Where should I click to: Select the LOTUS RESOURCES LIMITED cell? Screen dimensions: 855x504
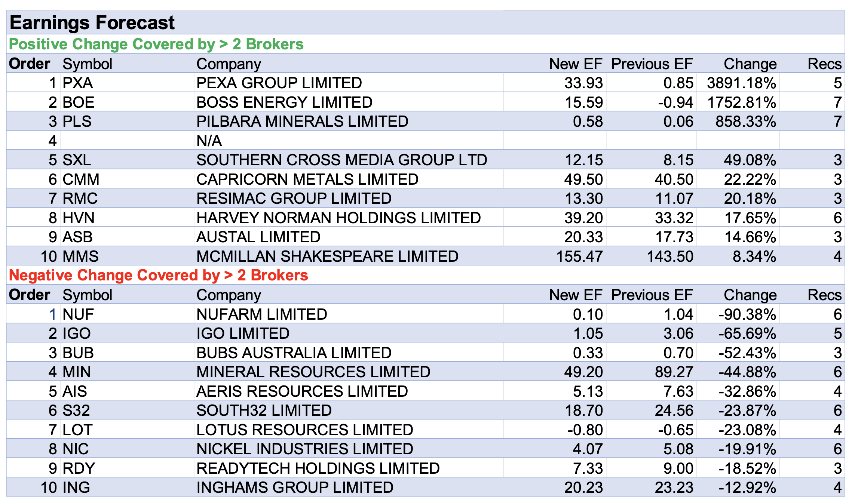(304, 430)
